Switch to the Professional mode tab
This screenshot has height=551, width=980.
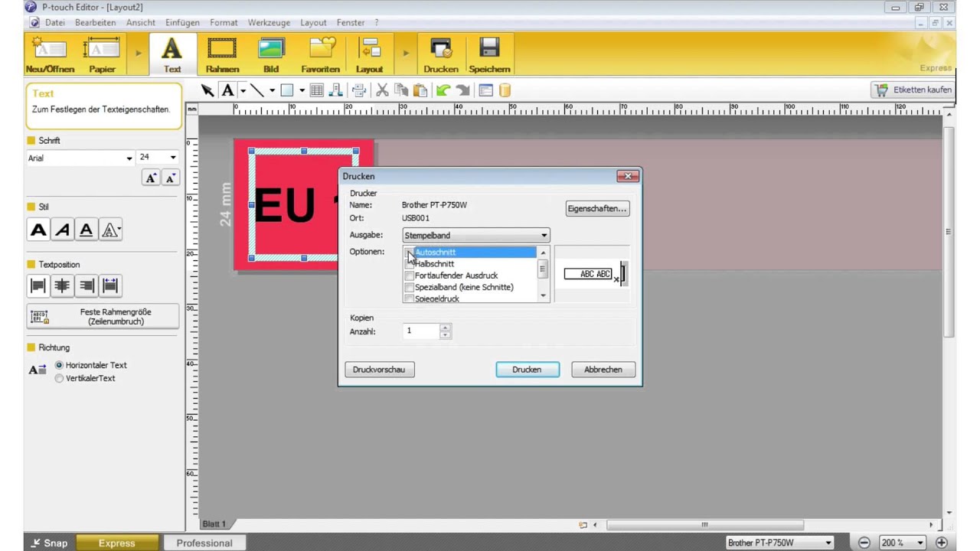coord(204,543)
